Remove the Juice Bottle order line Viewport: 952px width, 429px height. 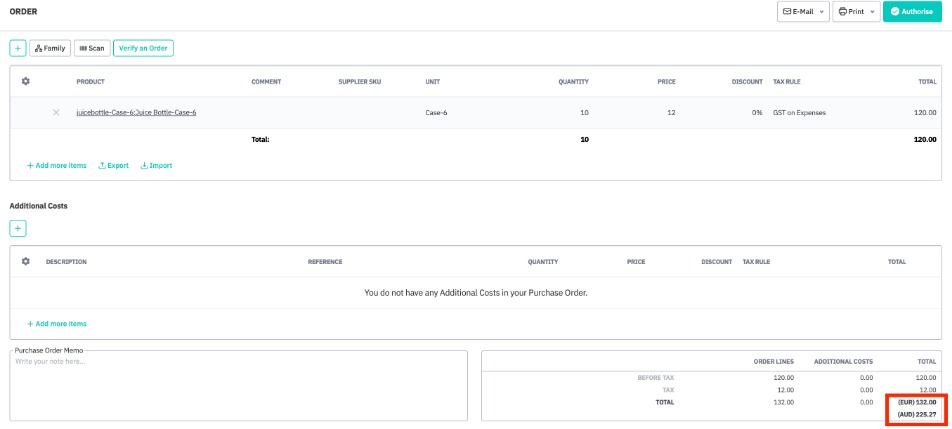point(56,112)
